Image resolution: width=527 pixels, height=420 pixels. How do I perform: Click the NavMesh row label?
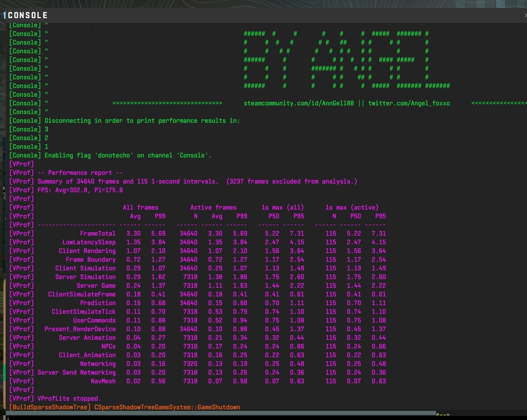103,381
